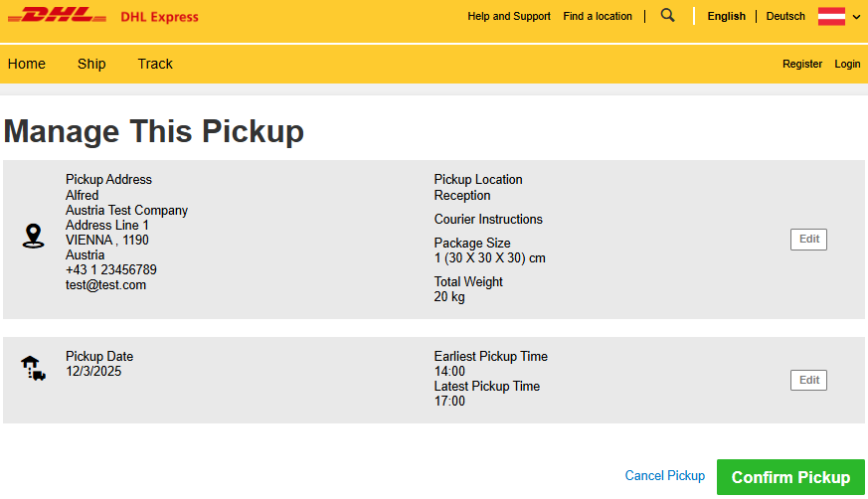The image size is (868, 499).
Task: Click Cancel Pickup link
Action: point(664,476)
